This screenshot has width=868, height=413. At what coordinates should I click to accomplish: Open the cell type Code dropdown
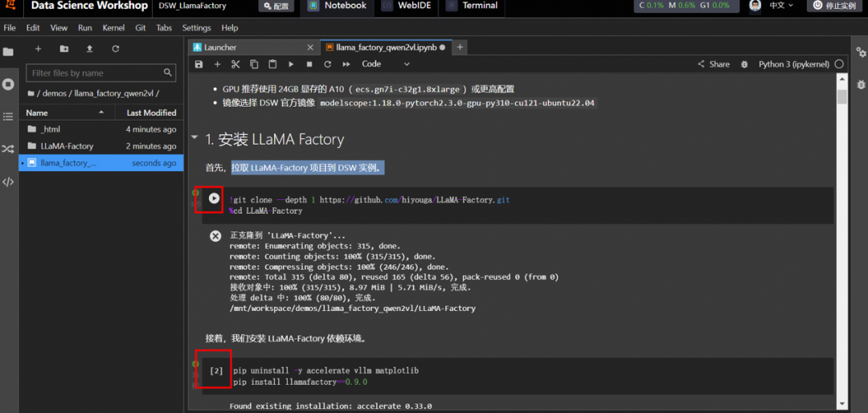(385, 64)
